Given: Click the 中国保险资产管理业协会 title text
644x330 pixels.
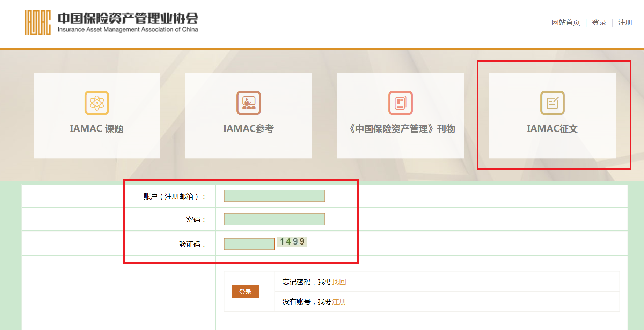Looking at the screenshot, I should point(128,18).
